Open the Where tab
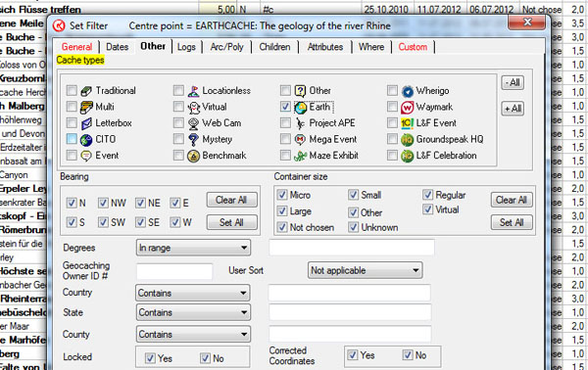This screenshot has height=370, width=588. 370,47
